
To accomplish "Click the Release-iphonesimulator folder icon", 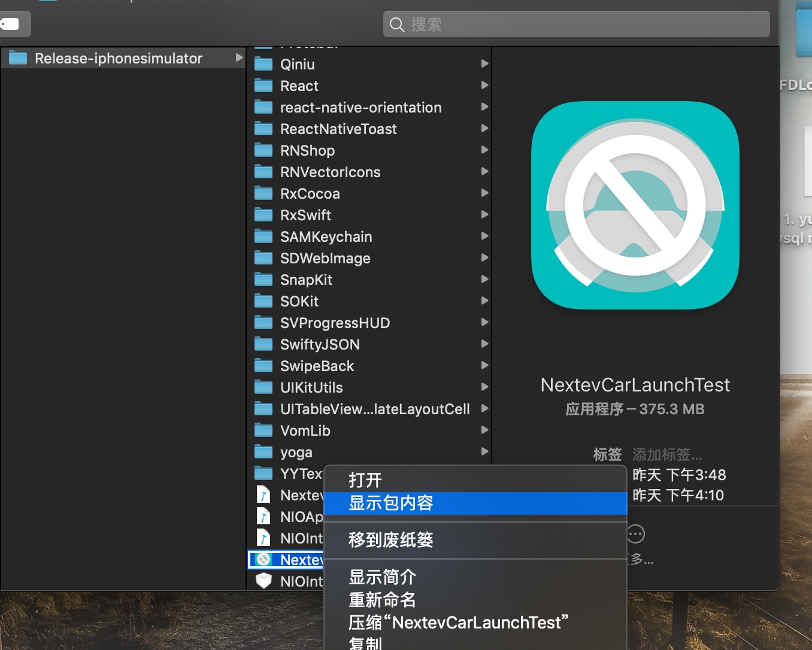I will [x=18, y=58].
